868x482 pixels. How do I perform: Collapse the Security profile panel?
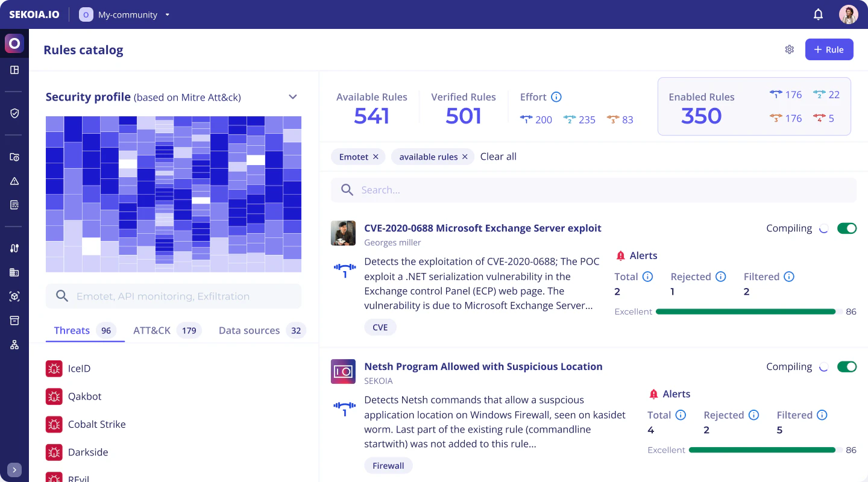coord(292,96)
